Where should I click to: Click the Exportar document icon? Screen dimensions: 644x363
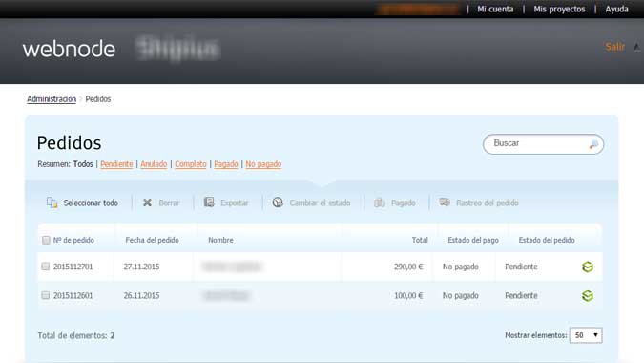click(x=209, y=203)
